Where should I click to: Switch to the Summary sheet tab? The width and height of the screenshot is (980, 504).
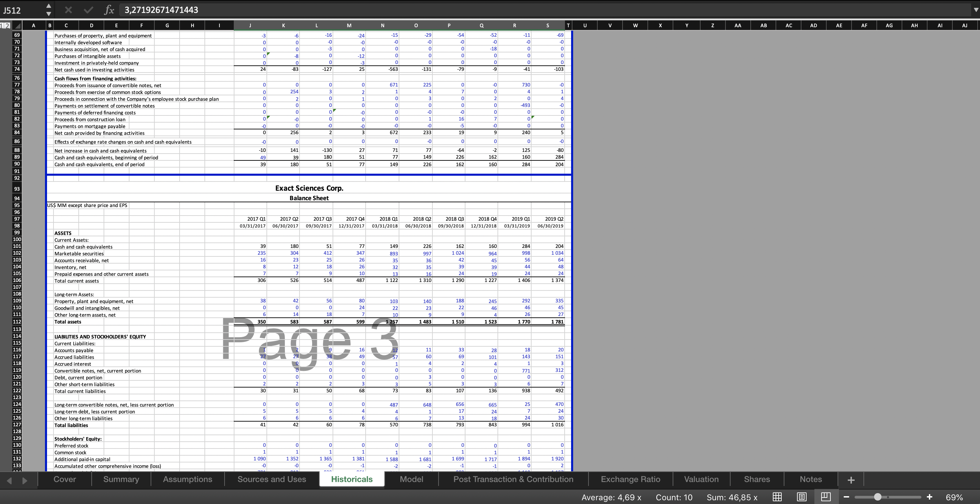coord(121,479)
